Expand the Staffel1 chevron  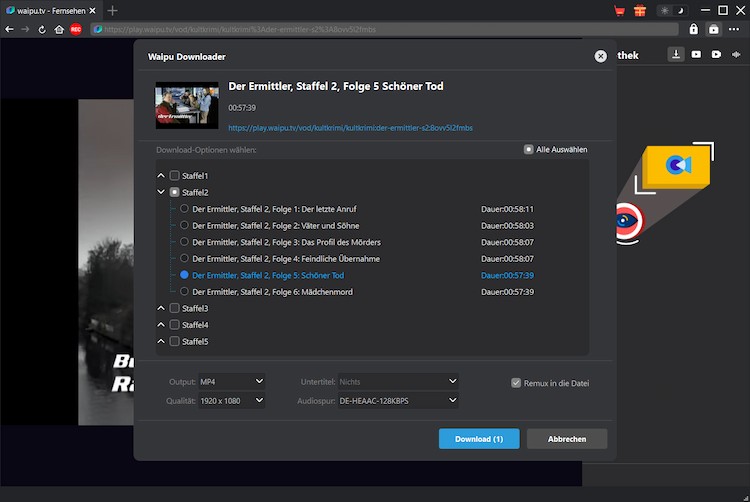click(x=161, y=175)
